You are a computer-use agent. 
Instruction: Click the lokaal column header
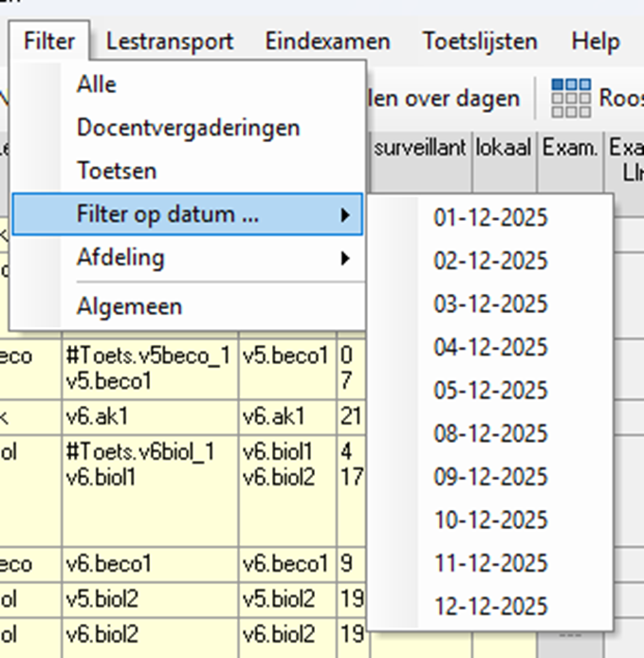[504, 148]
